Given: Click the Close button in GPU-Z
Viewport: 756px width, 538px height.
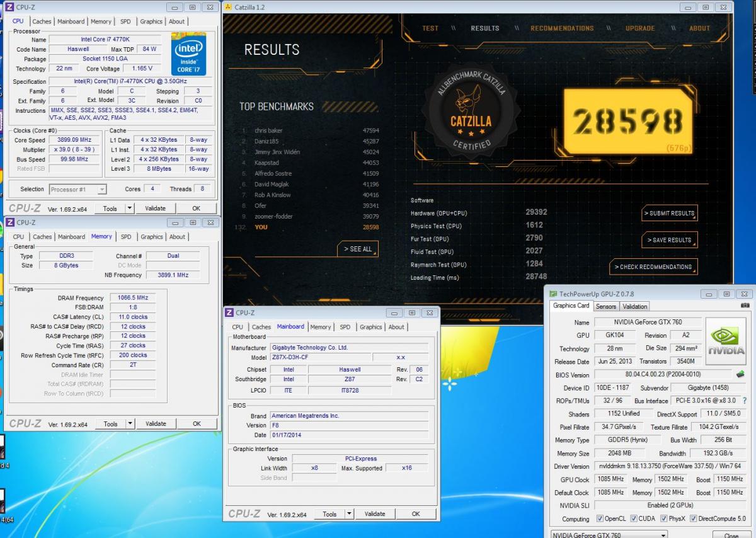Looking at the screenshot, I should (x=731, y=535).
